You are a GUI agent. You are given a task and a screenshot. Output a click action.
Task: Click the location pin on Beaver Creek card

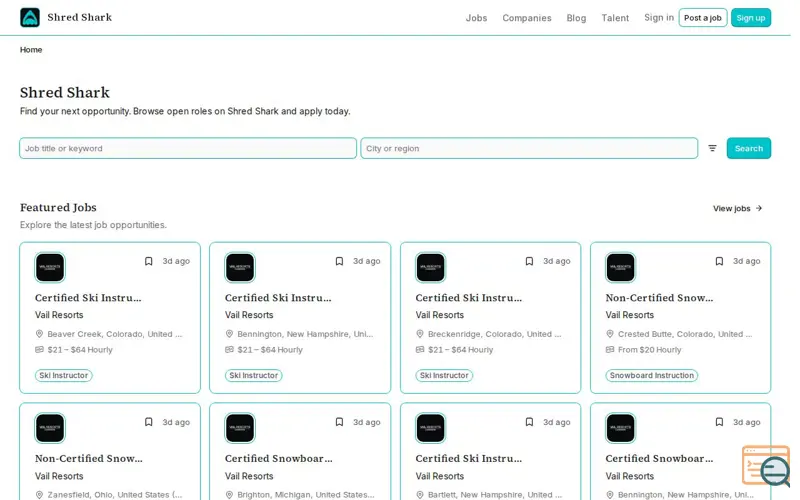pyautogui.click(x=39, y=334)
